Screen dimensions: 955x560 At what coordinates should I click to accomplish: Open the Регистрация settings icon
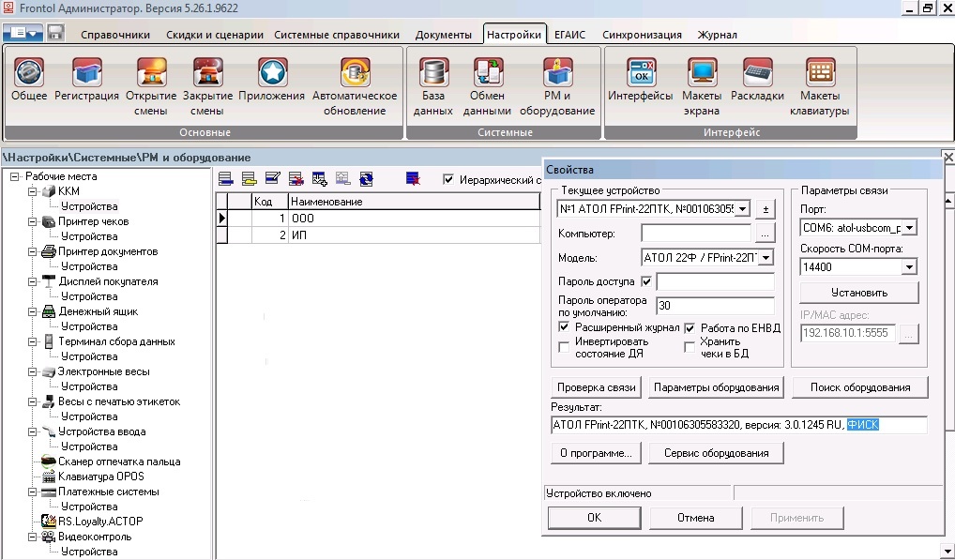click(86, 79)
